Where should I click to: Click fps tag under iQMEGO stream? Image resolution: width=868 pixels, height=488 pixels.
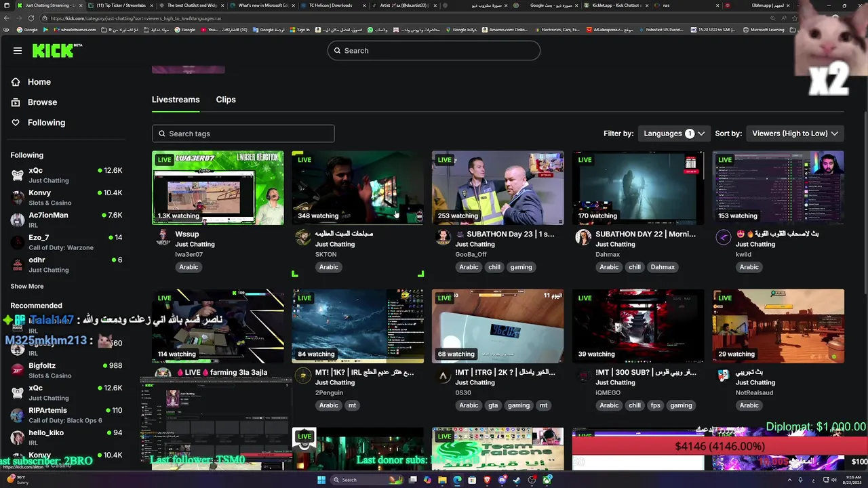coord(655,405)
